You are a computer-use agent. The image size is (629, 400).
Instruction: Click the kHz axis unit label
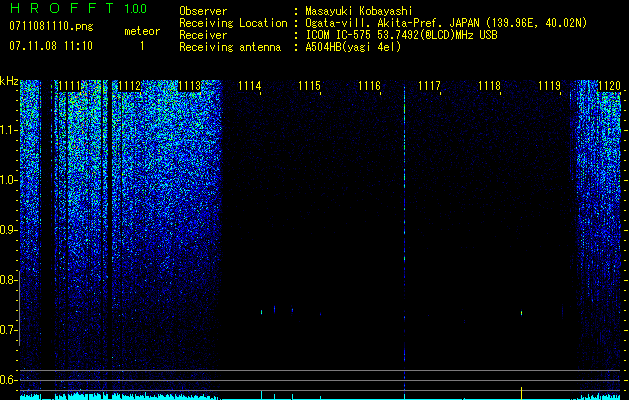coord(9,81)
